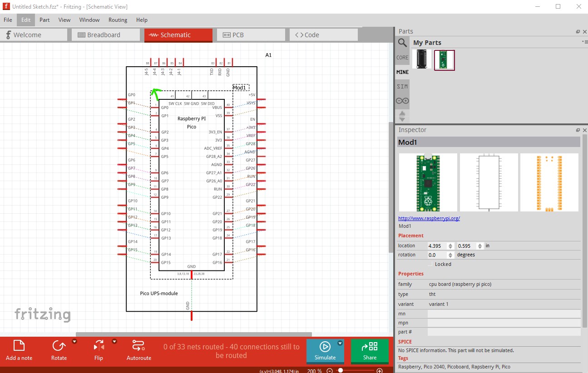Screen dimensions: 588x373
Task: Click the Autoroute icon
Action: [x=138, y=346]
